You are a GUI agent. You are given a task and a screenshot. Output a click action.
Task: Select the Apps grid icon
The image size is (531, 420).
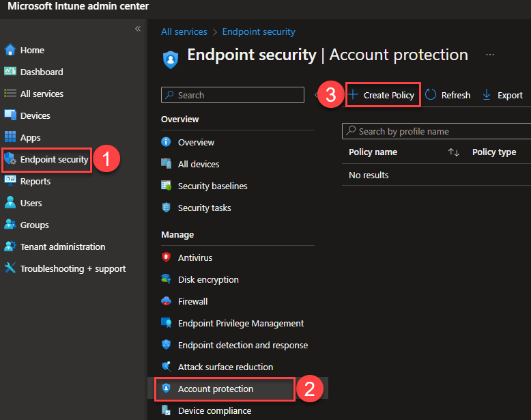(x=10, y=137)
